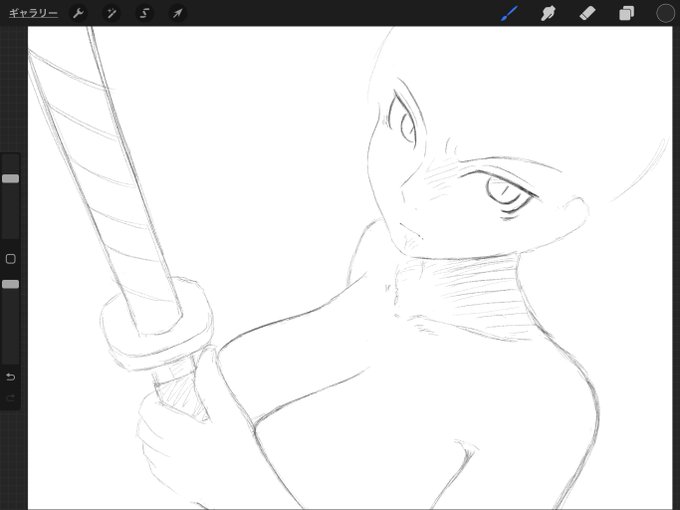Redo the stroke with the redo arrow

10,398
